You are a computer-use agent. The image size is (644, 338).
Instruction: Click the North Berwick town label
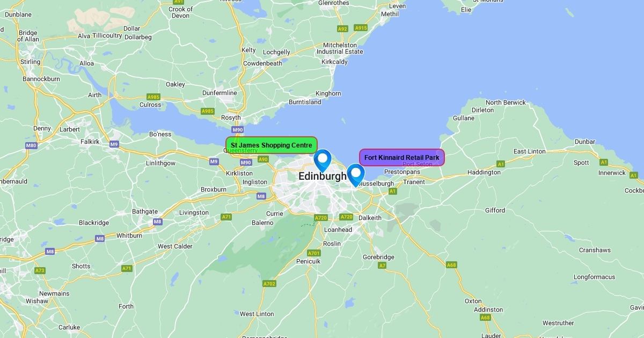[506, 102]
